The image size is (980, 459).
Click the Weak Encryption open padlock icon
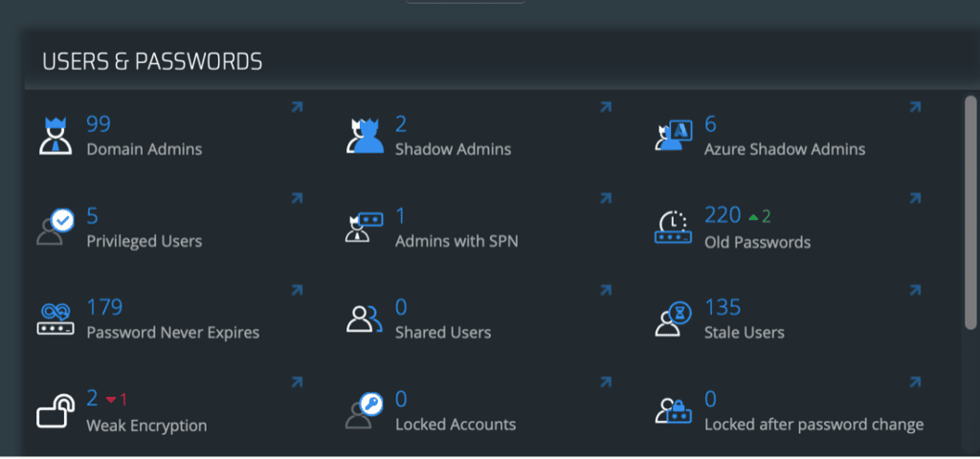tap(55, 410)
